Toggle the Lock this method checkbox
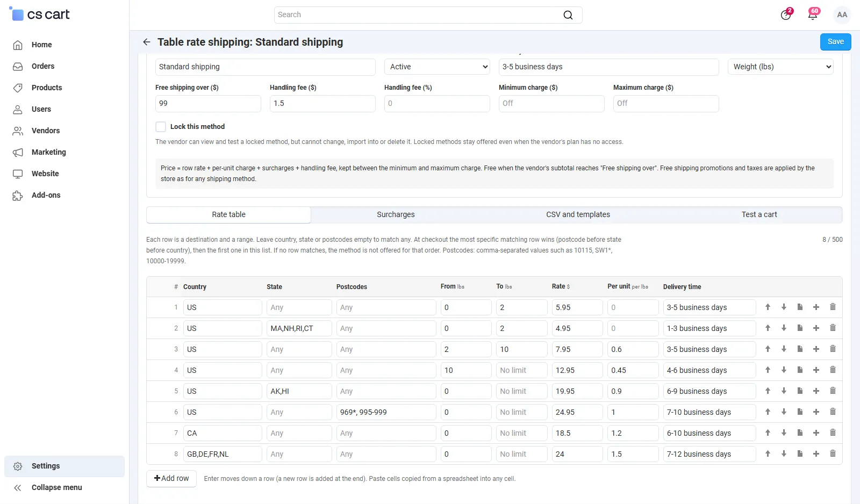This screenshot has height=504, width=860. click(161, 127)
